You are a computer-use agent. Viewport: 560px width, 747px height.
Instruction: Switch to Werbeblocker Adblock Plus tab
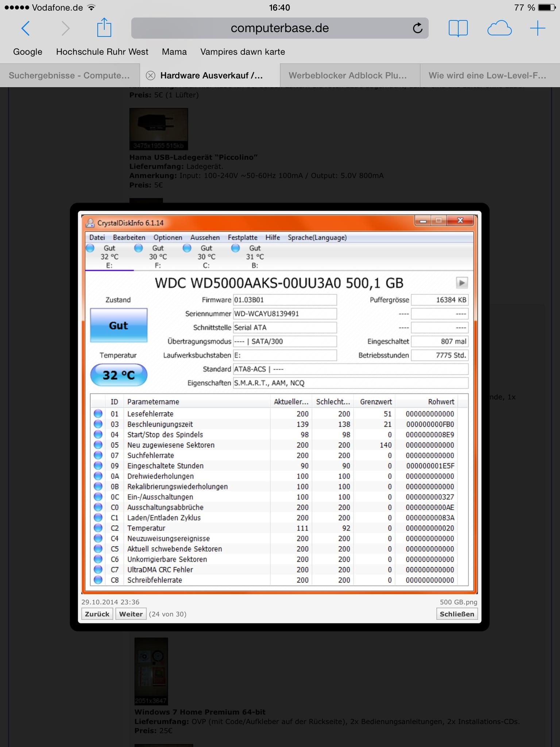tap(350, 76)
